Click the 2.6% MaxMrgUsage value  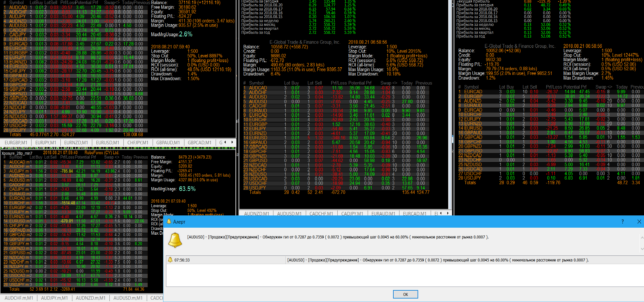186,34
